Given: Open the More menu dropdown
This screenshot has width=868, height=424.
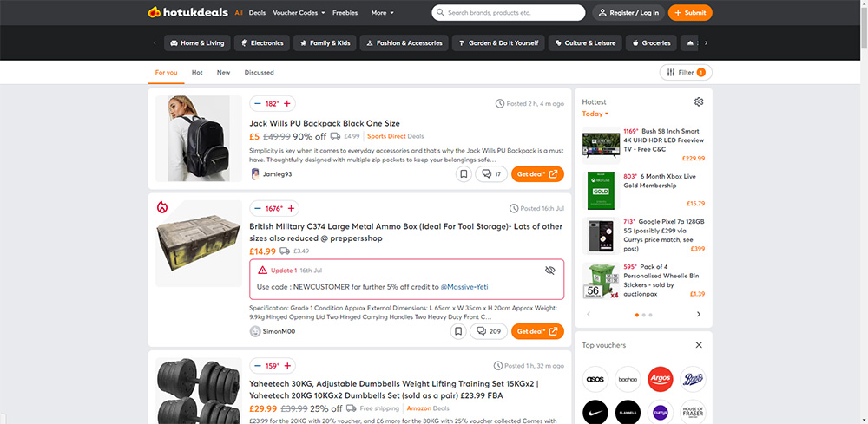Looking at the screenshot, I should tap(382, 13).
